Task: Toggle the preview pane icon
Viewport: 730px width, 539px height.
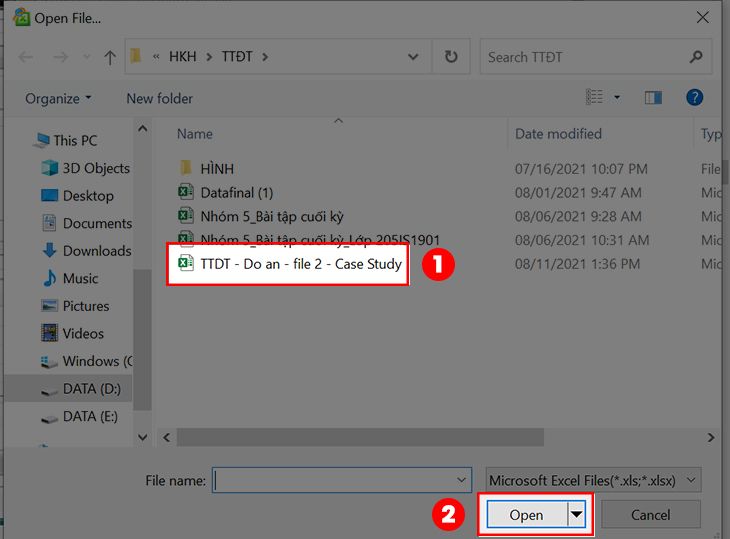Action: [x=653, y=97]
